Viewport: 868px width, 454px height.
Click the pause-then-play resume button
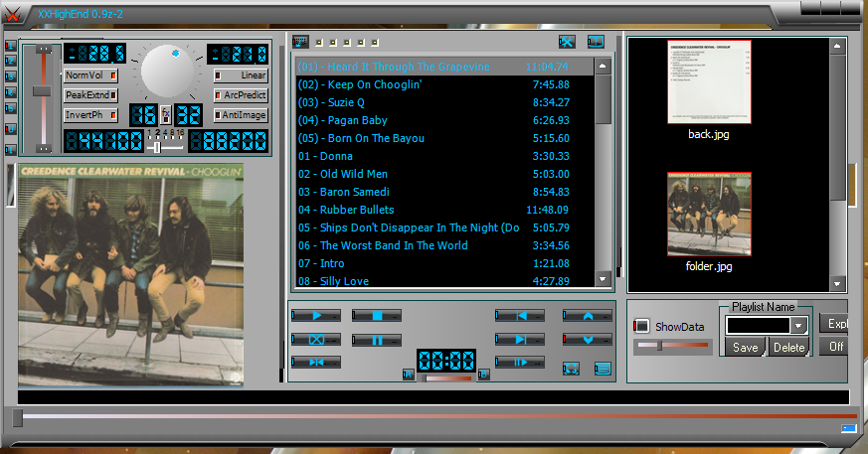(x=520, y=363)
